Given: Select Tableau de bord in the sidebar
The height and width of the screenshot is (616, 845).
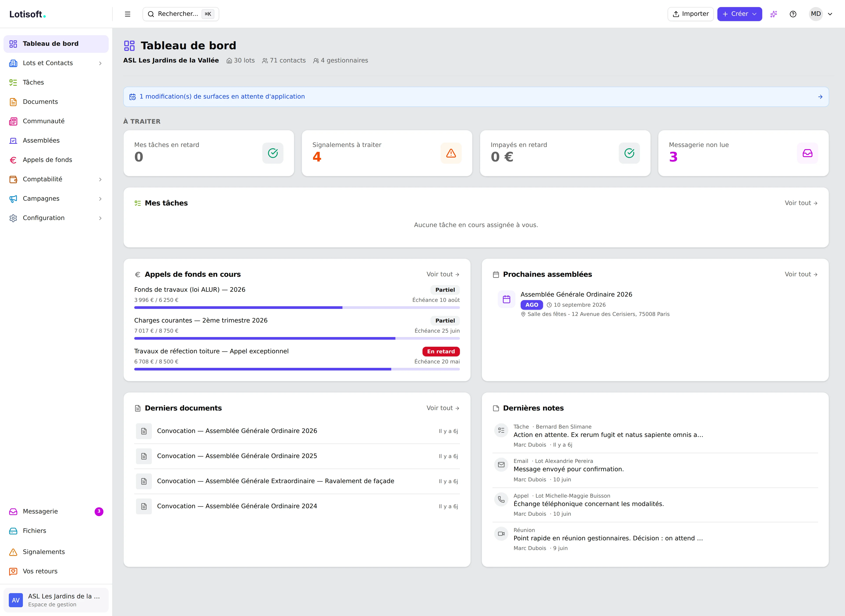Looking at the screenshot, I should (56, 44).
